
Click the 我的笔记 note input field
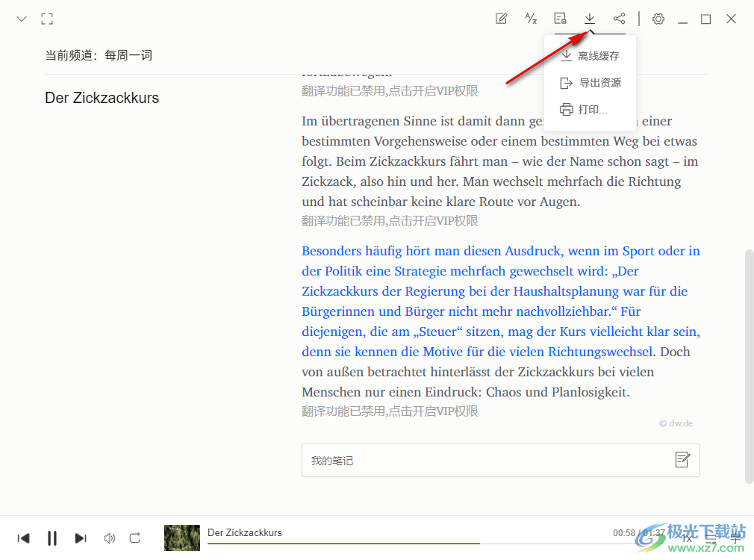coord(485,461)
